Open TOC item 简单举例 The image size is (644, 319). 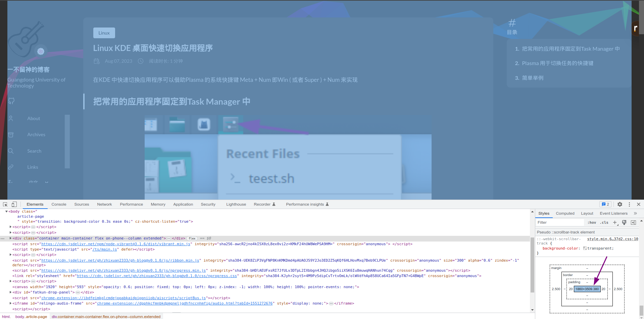click(533, 78)
